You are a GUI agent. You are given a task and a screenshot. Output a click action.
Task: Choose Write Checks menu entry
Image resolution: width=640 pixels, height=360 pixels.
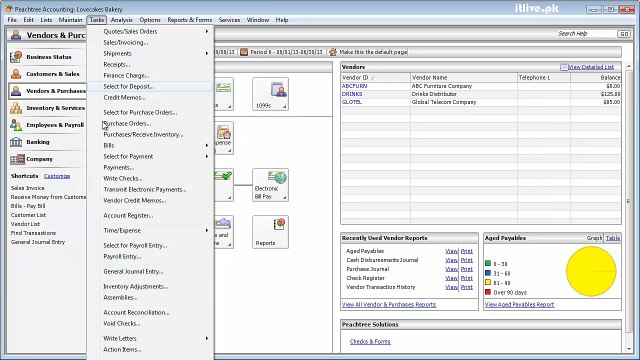click(122, 178)
